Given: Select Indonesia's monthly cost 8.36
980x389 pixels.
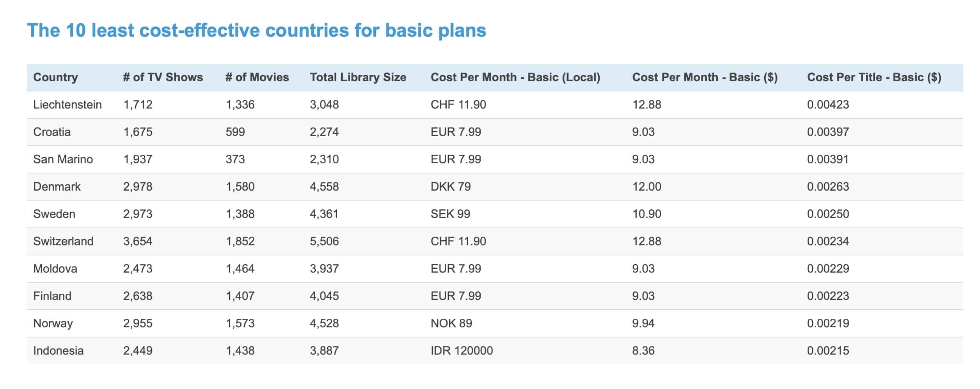Looking at the screenshot, I should point(643,351).
